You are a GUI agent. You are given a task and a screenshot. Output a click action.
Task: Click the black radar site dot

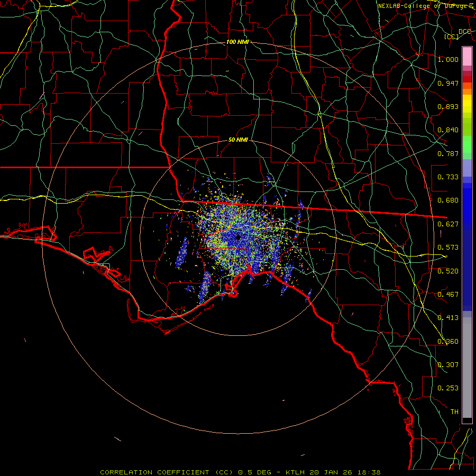[239, 237]
